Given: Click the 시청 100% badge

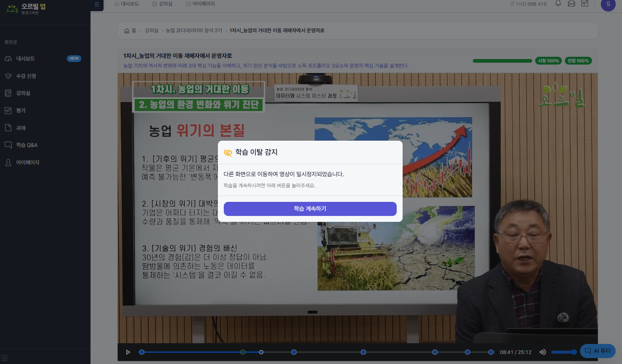Looking at the screenshot, I should (x=549, y=61).
